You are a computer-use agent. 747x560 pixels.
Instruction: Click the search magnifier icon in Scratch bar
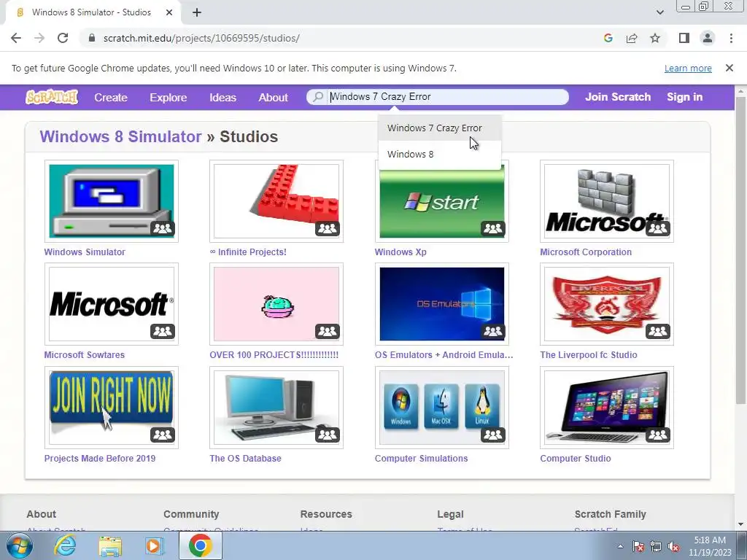[318, 97]
